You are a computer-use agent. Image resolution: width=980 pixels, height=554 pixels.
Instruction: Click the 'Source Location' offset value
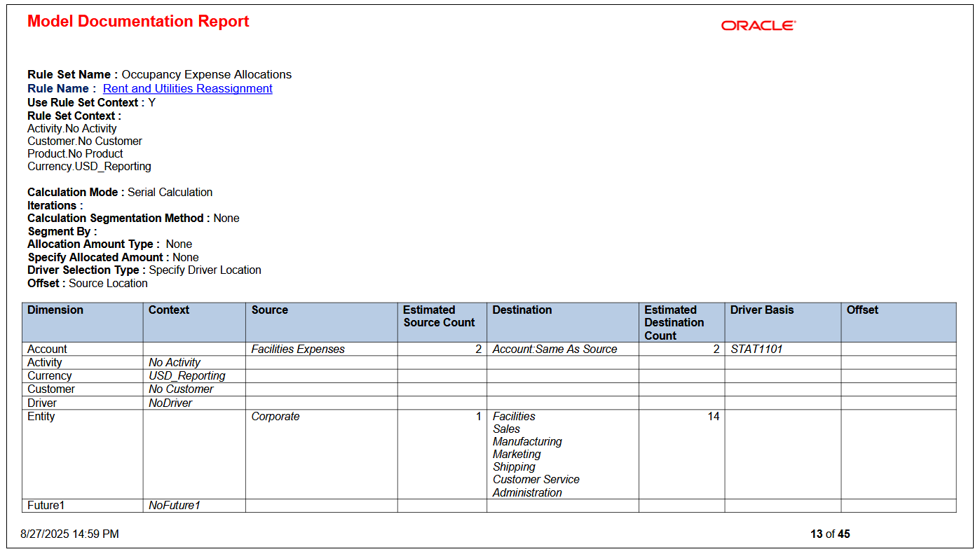coord(108,283)
